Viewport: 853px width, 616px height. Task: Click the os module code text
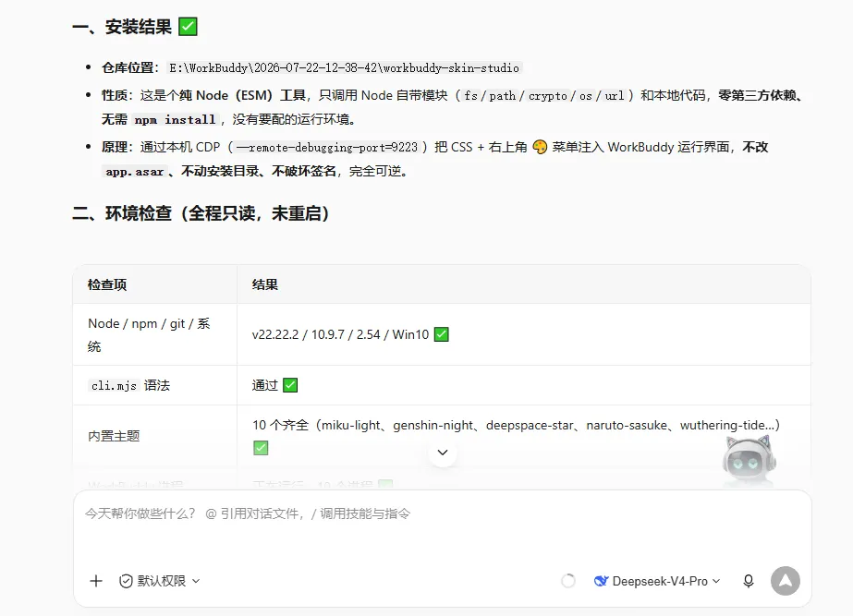point(585,96)
